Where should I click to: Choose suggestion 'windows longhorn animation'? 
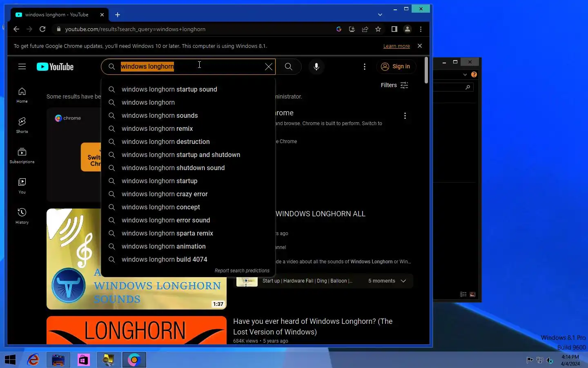[188, 246]
